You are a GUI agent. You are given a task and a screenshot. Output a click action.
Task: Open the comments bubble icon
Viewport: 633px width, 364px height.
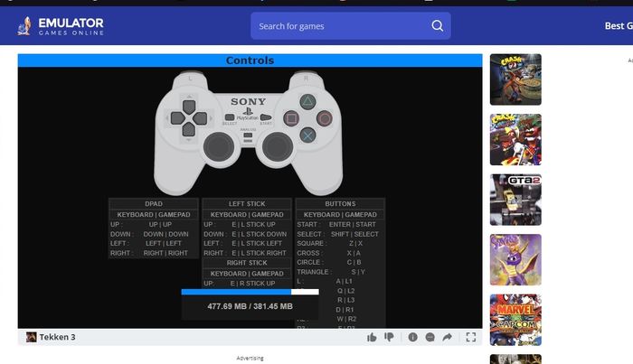(430, 337)
